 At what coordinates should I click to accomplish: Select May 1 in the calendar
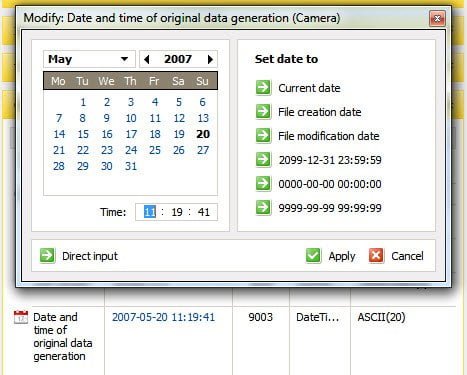click(83, 102)
